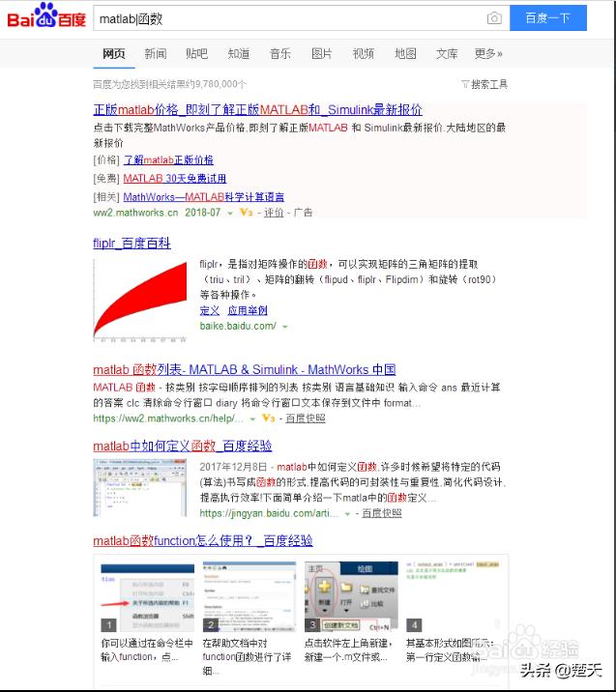This screenshot has width=616, height=692.
Task: Click step 1 thumbnail with red arrow
Action: tap(148, 597)
